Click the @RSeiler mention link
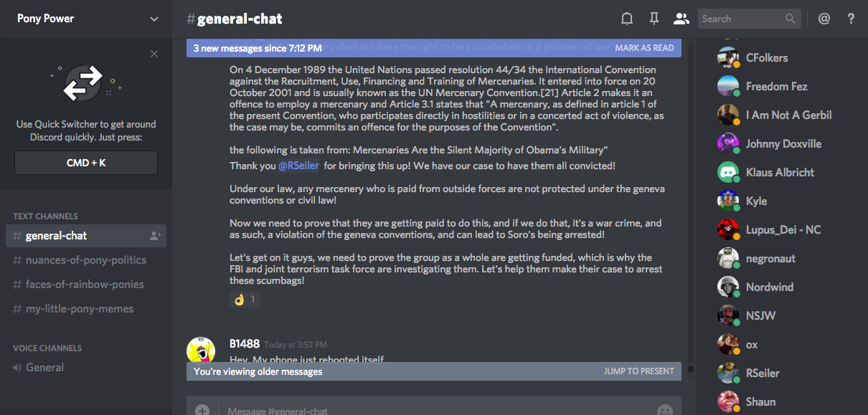Screen dimensions: 868x415 coord(298,166)
